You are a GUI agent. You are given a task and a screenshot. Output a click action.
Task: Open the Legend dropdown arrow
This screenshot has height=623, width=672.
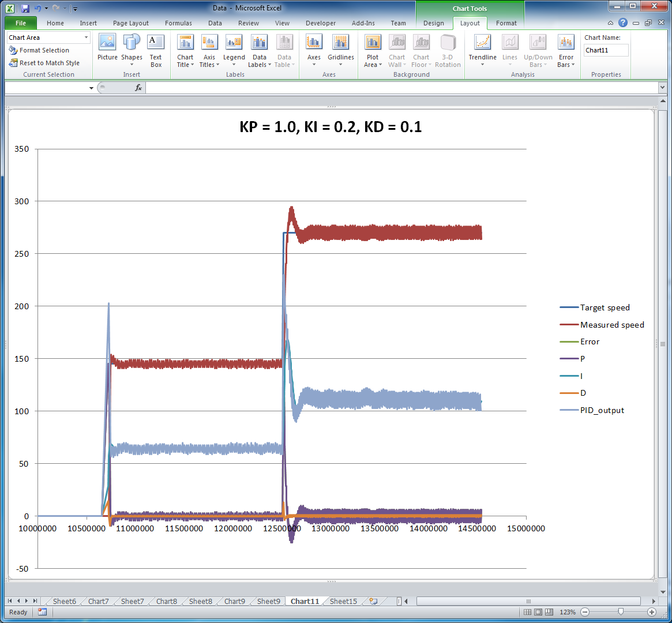[x=234, y=65]
